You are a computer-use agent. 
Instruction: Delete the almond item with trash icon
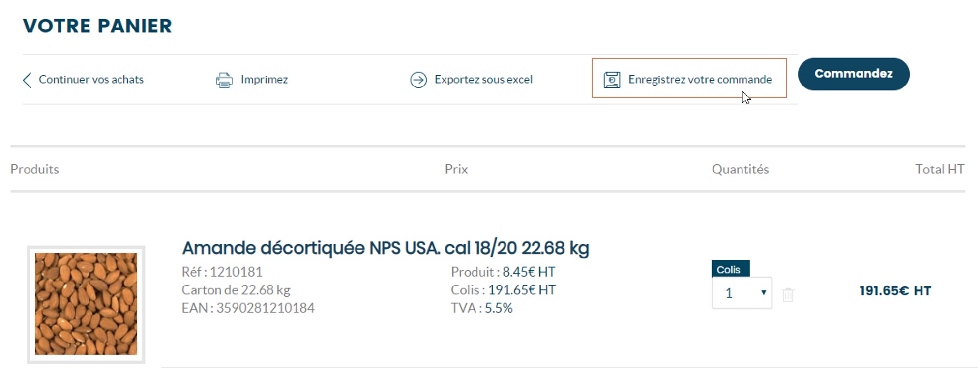(x=788, y=294)
